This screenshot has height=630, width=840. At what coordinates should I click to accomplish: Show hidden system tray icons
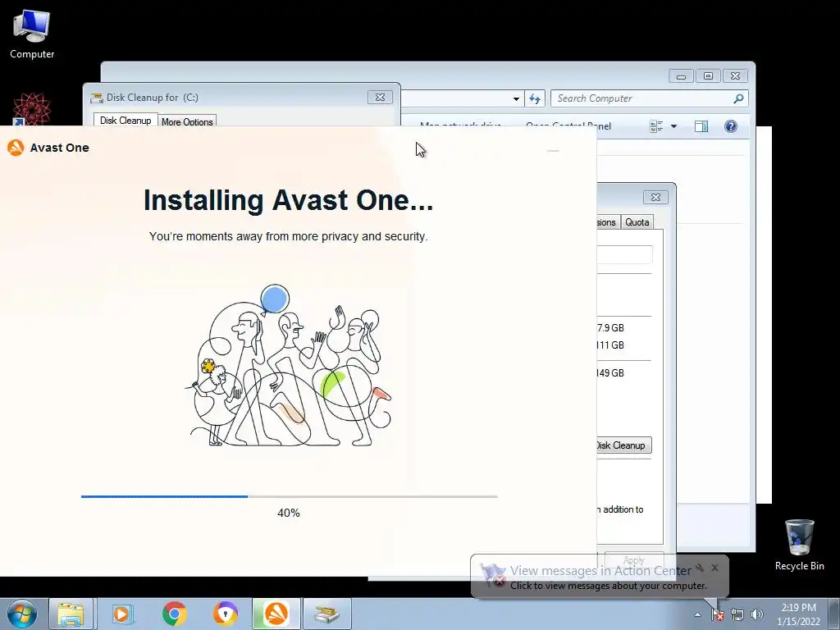(697, 615)
